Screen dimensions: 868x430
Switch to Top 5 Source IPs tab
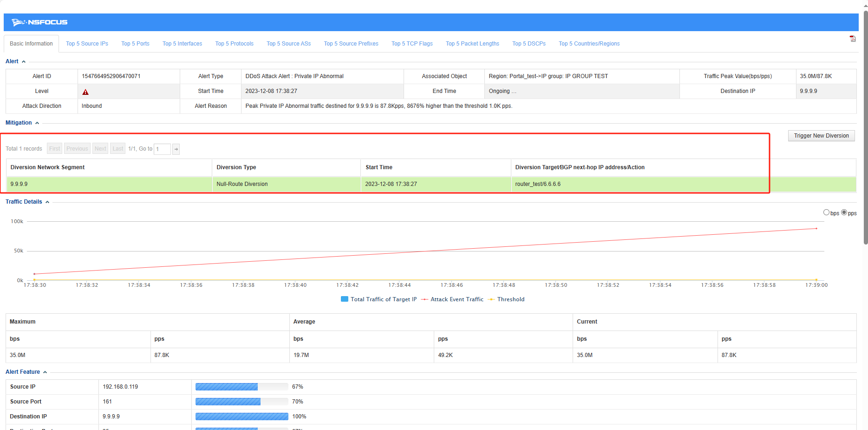(x=87, y=44)
